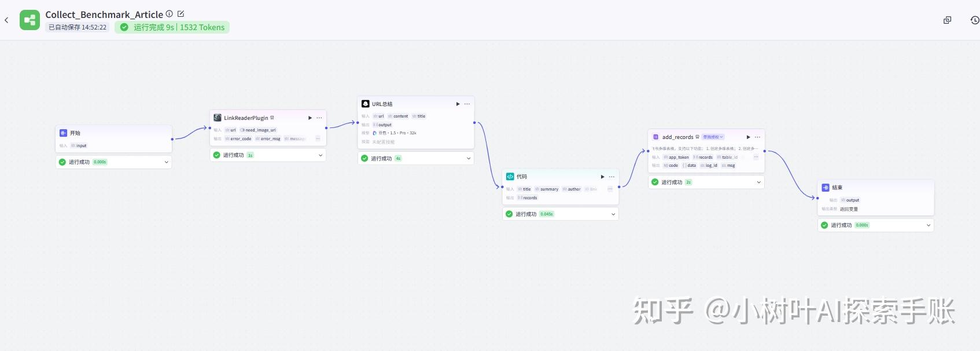
Task: Run the add_records node play button
Action: coord(748,137)
